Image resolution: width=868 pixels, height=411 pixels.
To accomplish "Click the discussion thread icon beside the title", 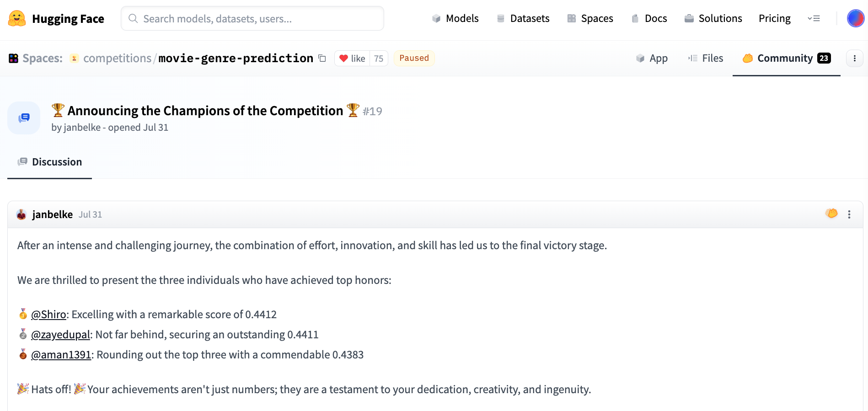I will tap(24, 118).
